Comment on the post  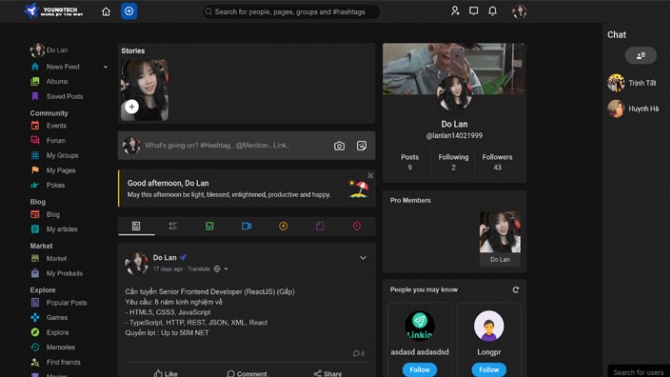click(x=247, y=373)
